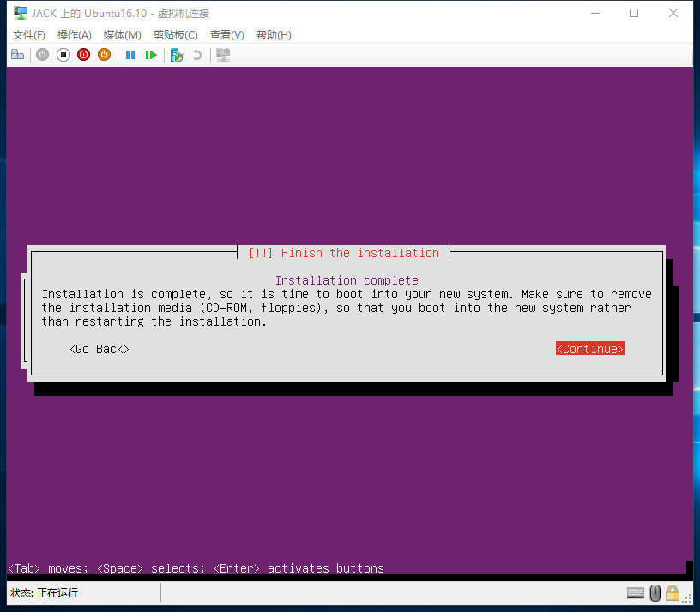Click the keyboard icon in the status bar

[x=636, y=593]
